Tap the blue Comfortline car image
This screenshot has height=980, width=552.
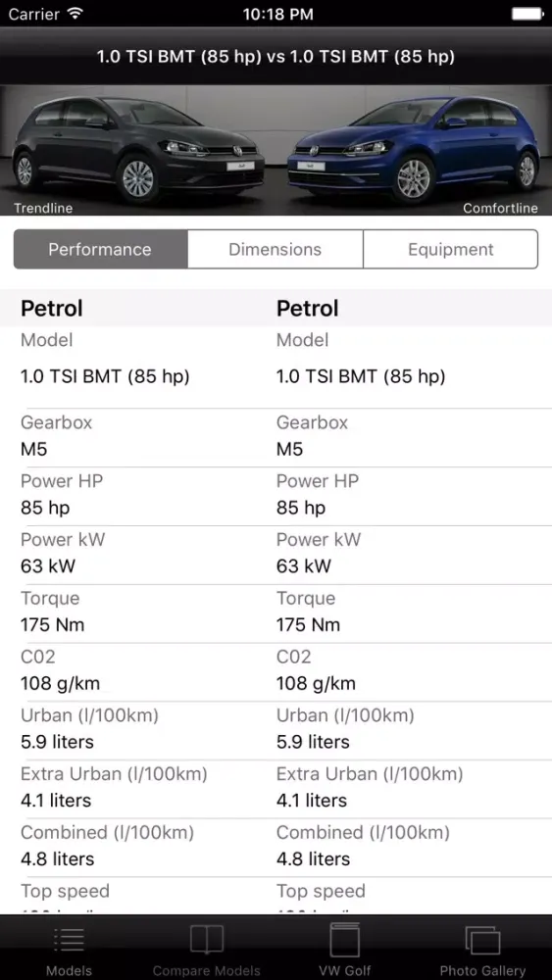pyautogui.click(x=414, y=150)
